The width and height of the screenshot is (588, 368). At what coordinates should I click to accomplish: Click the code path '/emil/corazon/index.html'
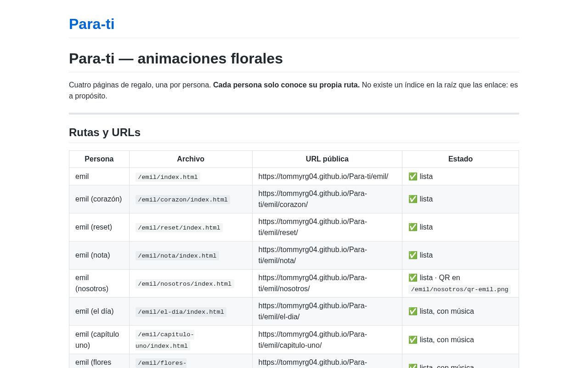[183, 200]
